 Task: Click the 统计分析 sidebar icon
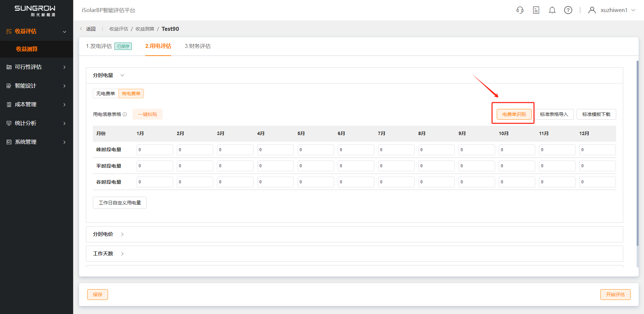[x=9, y=123]
